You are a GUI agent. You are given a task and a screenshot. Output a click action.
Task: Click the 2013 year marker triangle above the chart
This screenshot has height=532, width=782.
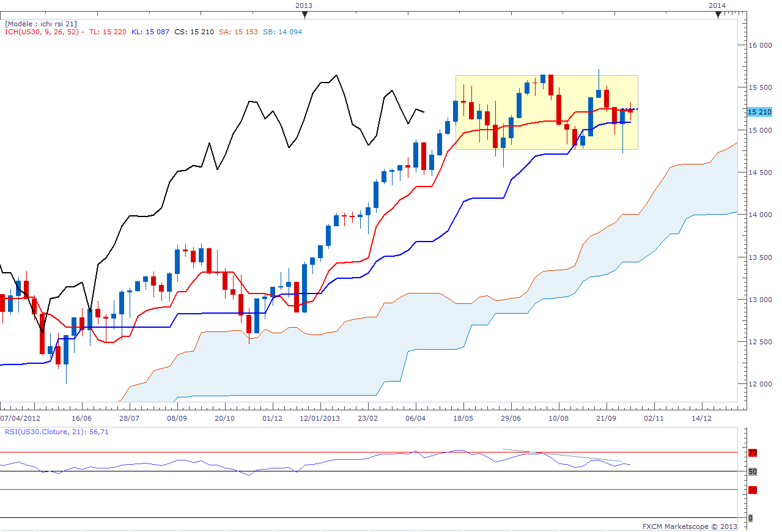tap(304, 15)
